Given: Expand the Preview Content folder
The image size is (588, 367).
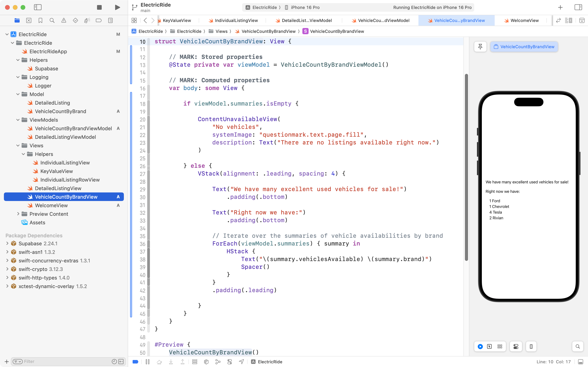Looking at the screenshot, I should coord(18,214).
